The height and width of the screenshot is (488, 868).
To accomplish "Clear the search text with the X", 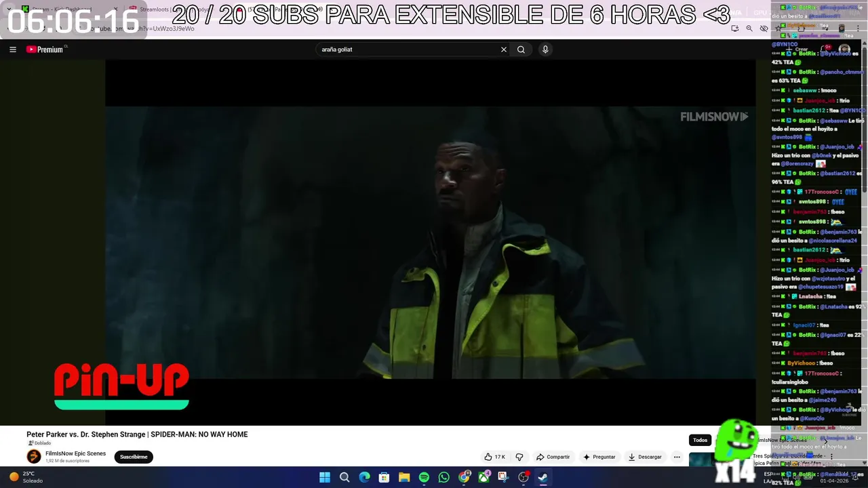I will [504, 49].
